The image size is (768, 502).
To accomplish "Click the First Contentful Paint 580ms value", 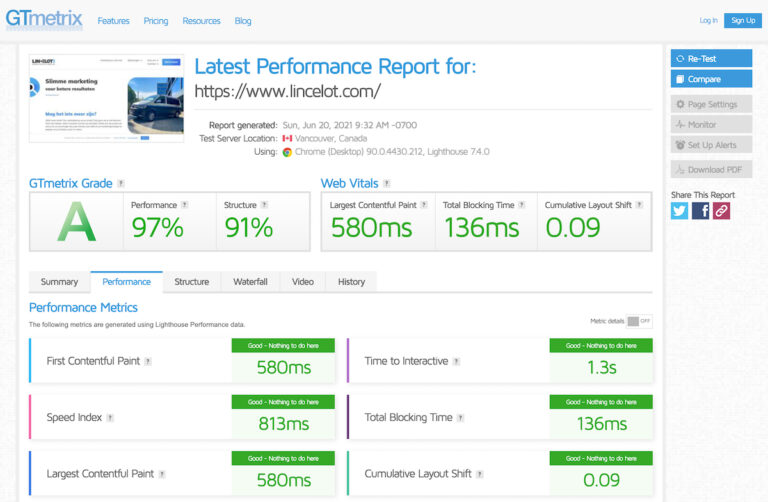I will point(284,367).
